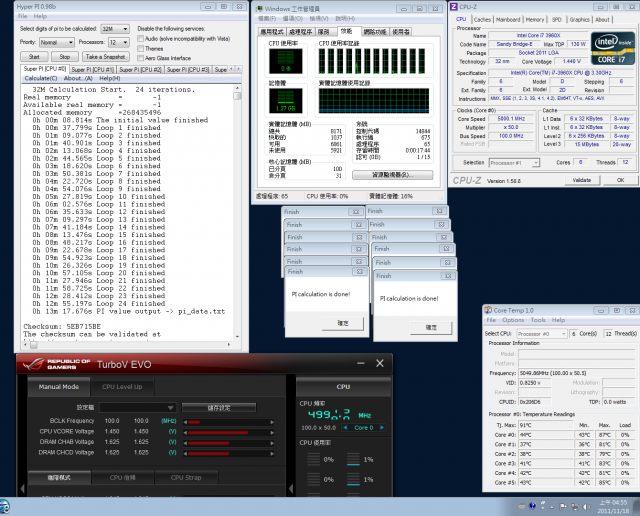Switch to Super PI [CPU #2] tab
Viewport: 640px width, 516px height.
[140, 70]
